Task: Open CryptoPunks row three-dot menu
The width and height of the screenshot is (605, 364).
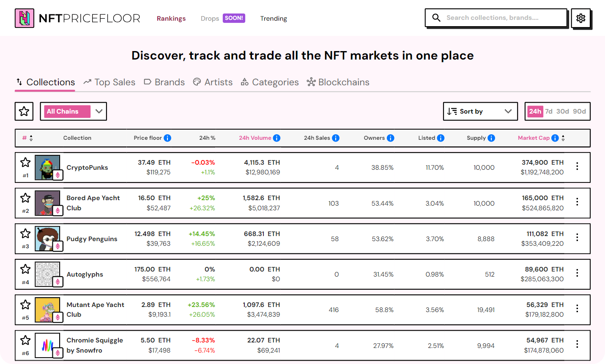Action: [577, 166]
